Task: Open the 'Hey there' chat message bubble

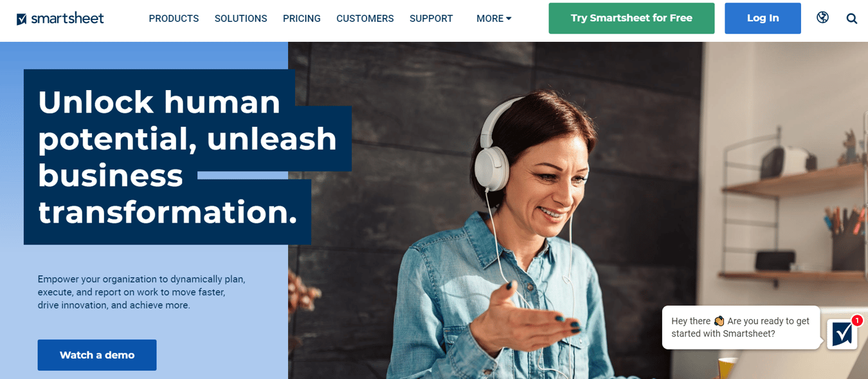Action: pyautogui.click(x=741, y=328)
